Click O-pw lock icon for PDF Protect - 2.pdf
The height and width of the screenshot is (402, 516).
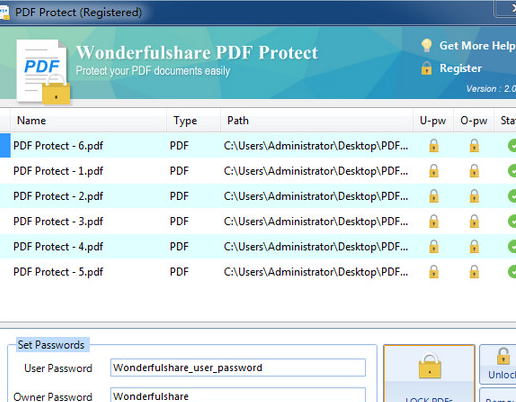click(x=474, y=196)
